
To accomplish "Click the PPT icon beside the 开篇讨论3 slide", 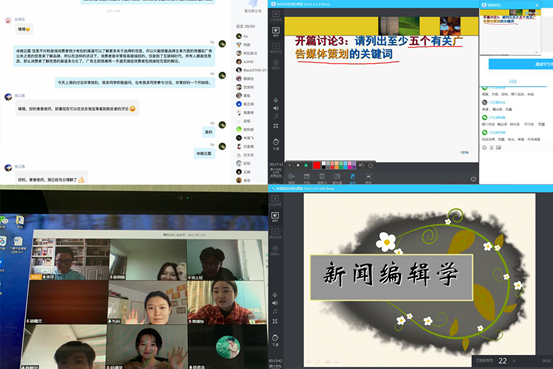I will (276, 31).
